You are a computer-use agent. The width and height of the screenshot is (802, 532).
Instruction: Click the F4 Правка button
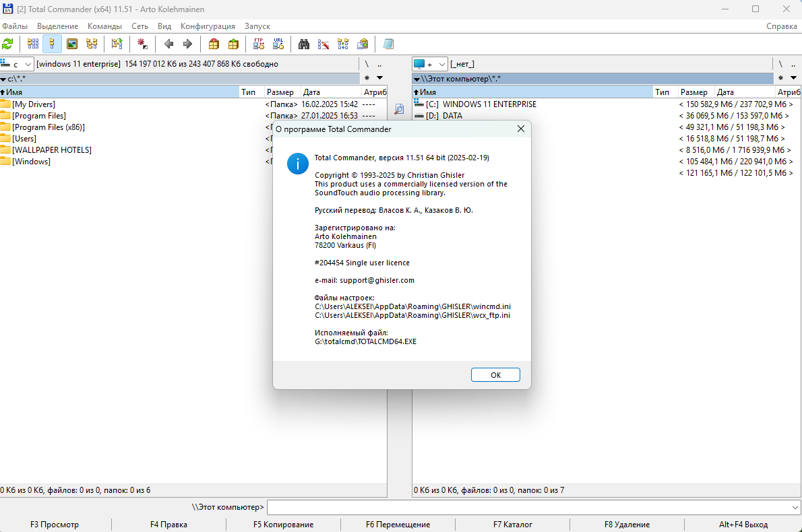pyautogui.click(x=168, y=525)
